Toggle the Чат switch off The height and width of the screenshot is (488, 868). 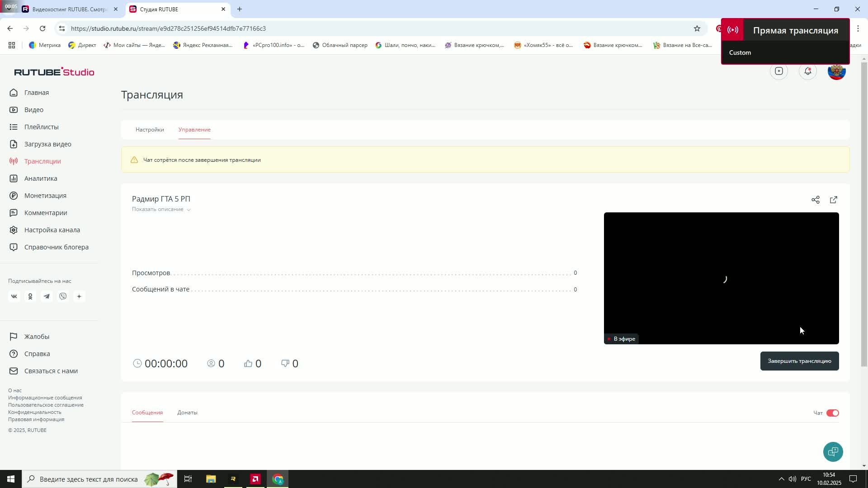tap(832, 413)
